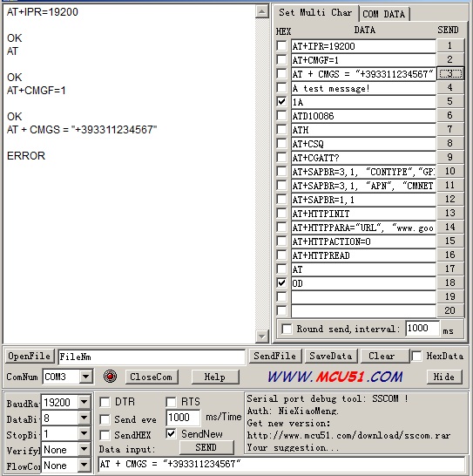This screenshot has width=473, height=476.
Task: Select the Set Multi Char tab
Action: (x=315, y=12)
